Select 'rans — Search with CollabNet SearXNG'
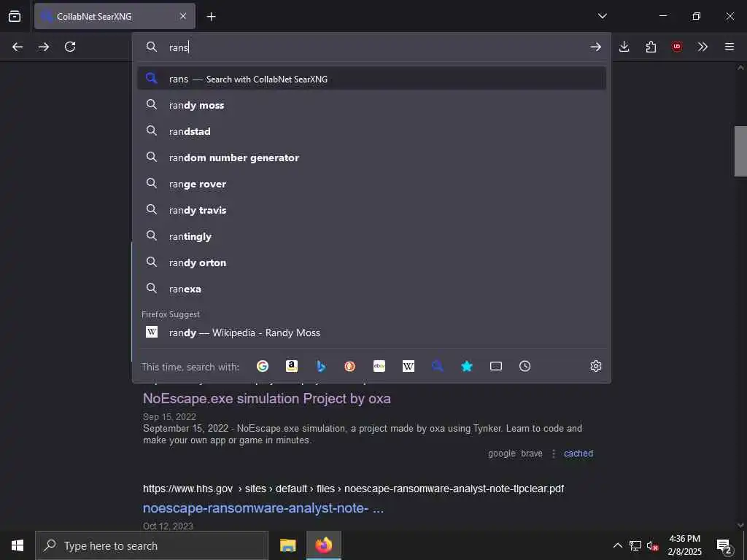 [x=371, y=79]
